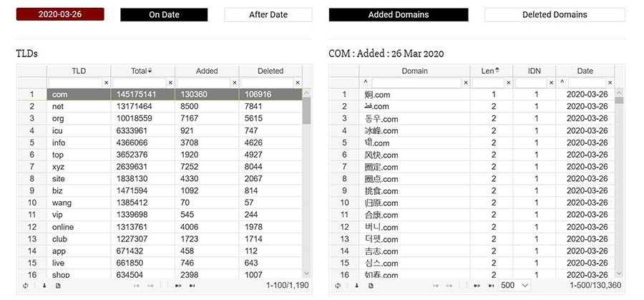Viewport: 644px width, 300px height.
Task: Select the net TLD row
Action: tap(160, 107)
